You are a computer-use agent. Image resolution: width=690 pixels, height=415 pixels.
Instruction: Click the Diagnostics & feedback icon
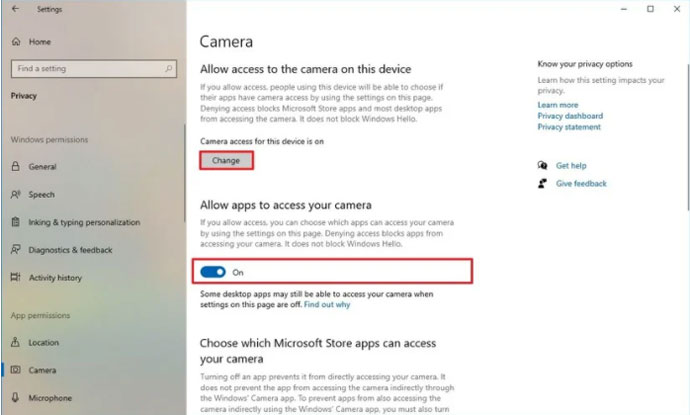(x=17, y=250)
